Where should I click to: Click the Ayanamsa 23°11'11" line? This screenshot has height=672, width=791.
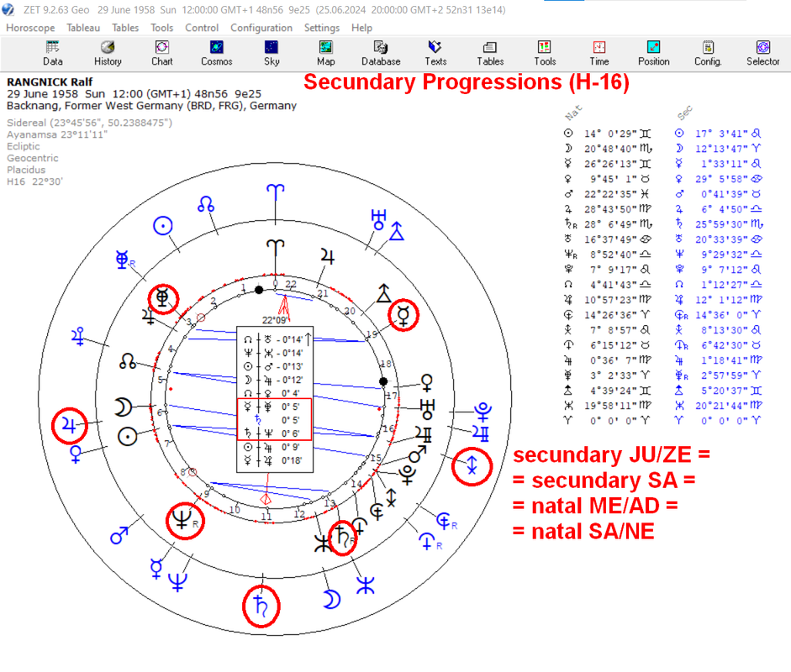coord(57,134)
